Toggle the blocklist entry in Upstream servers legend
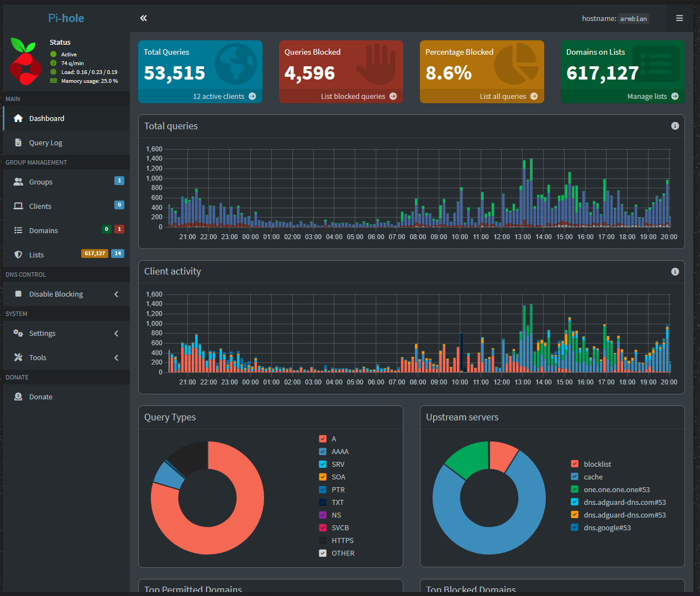The image size is (700, 596). click(575, 463)
